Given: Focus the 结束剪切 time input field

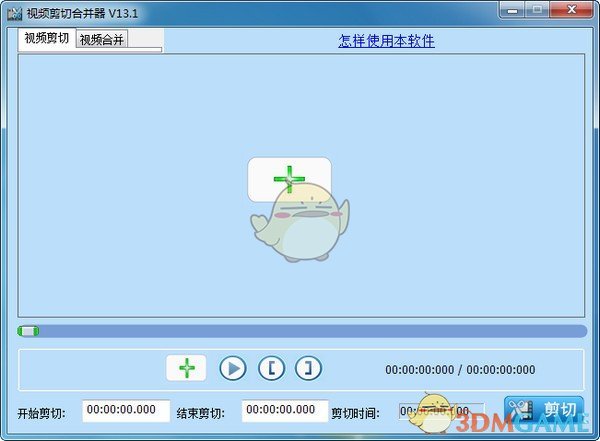Looking at the screenshot, I should pyautogui.click(x=285, y=411).
